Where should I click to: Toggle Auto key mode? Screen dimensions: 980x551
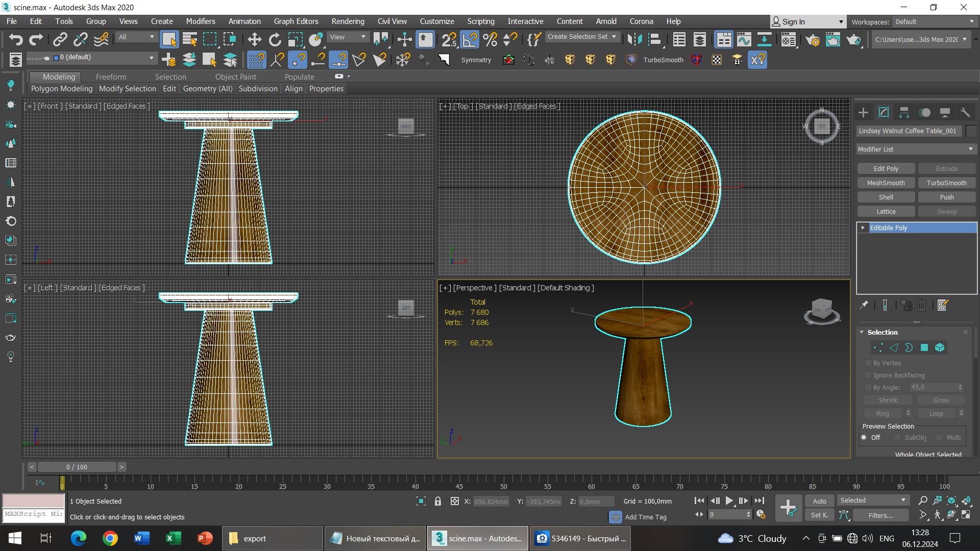(x=819, y=501)
